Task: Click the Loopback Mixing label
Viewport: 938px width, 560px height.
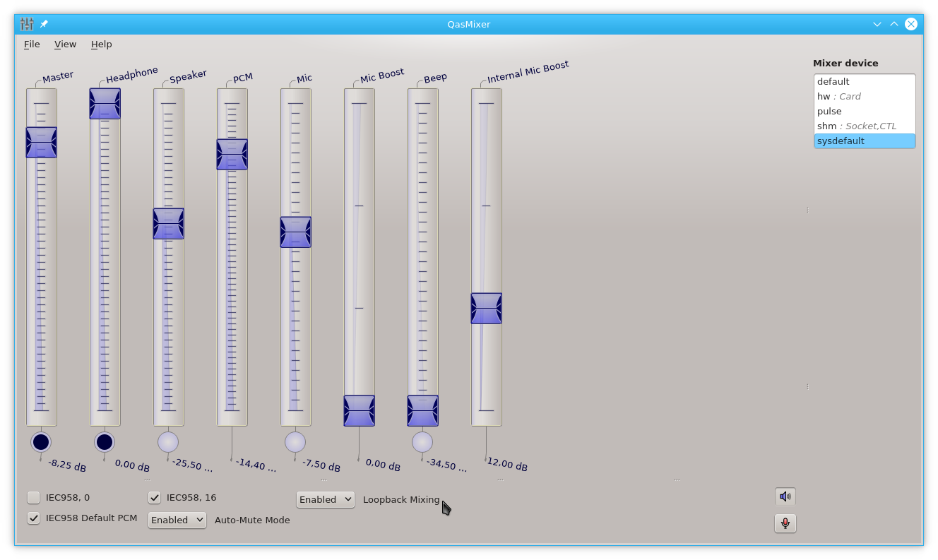Action: click(x=401, y=499)
